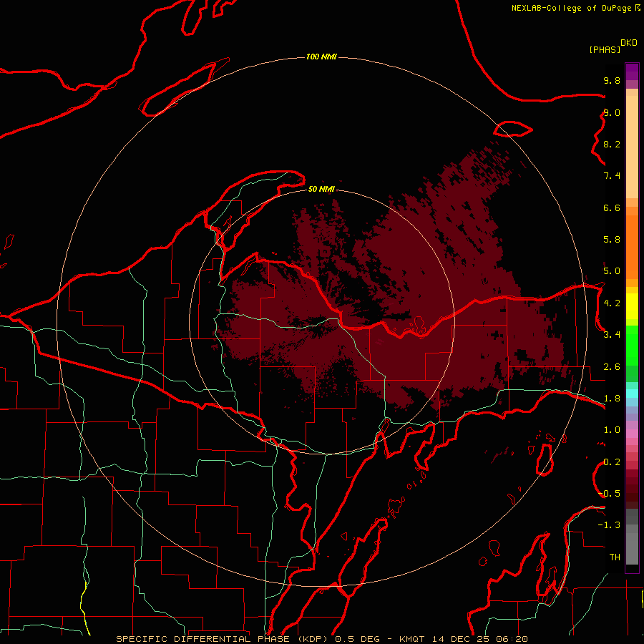Viewport: 644px width, 644px height.
Task: Pick the 7.4 value on the color scale
Action: click(x=612, y=176)
